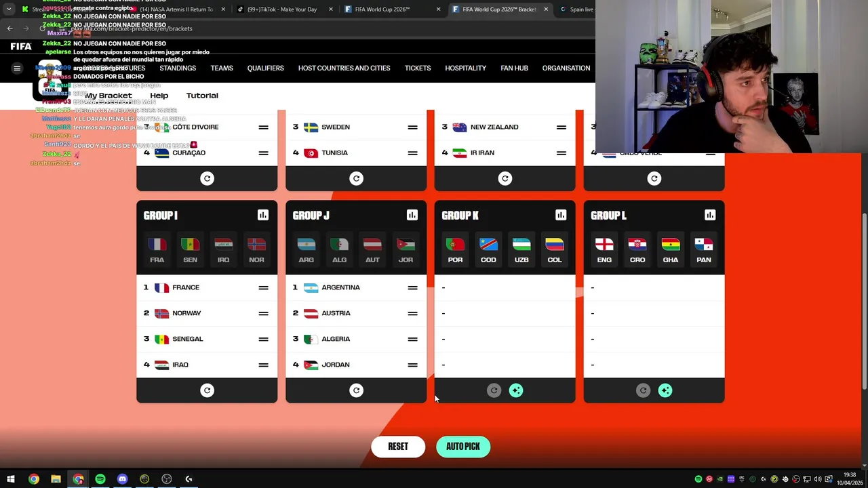Click first empty slot in Group K
The image size is (868, 488).
[505, 287]
